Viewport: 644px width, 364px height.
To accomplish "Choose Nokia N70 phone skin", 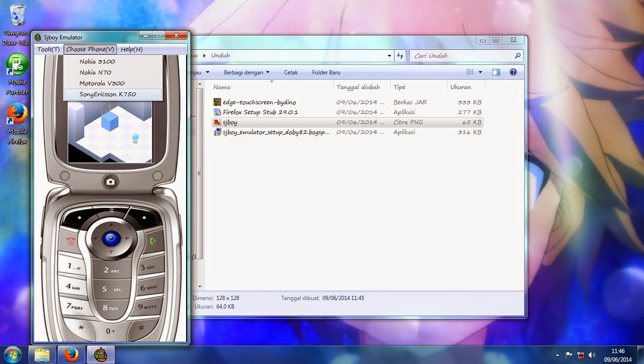I will coord(113,72).
